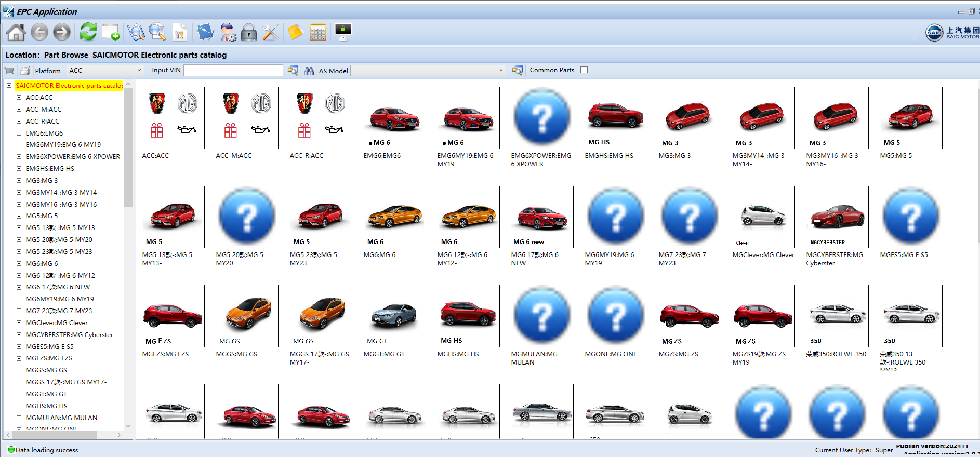Image resolution: width=980 pixels, height=457 pixels.
Task: Click the Forward arrow button
Action: (x=62, y=32)
